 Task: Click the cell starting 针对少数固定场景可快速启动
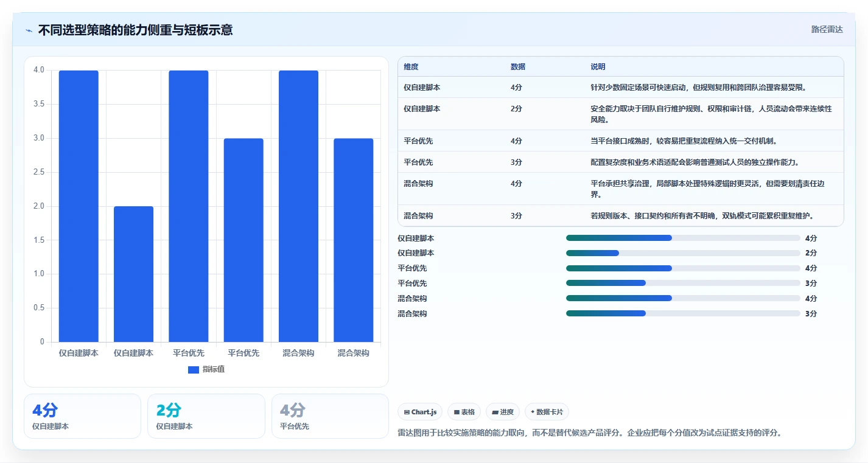coord(714,88)
